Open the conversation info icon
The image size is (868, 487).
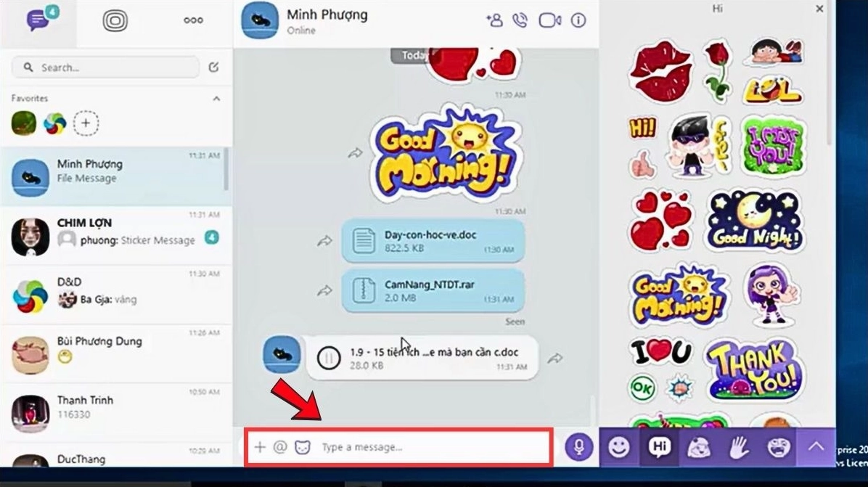point(577,20)
